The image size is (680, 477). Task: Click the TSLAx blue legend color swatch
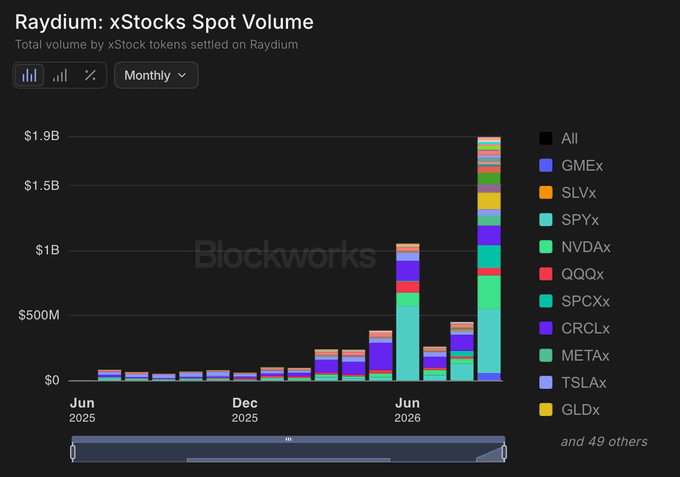click(546, 382)
